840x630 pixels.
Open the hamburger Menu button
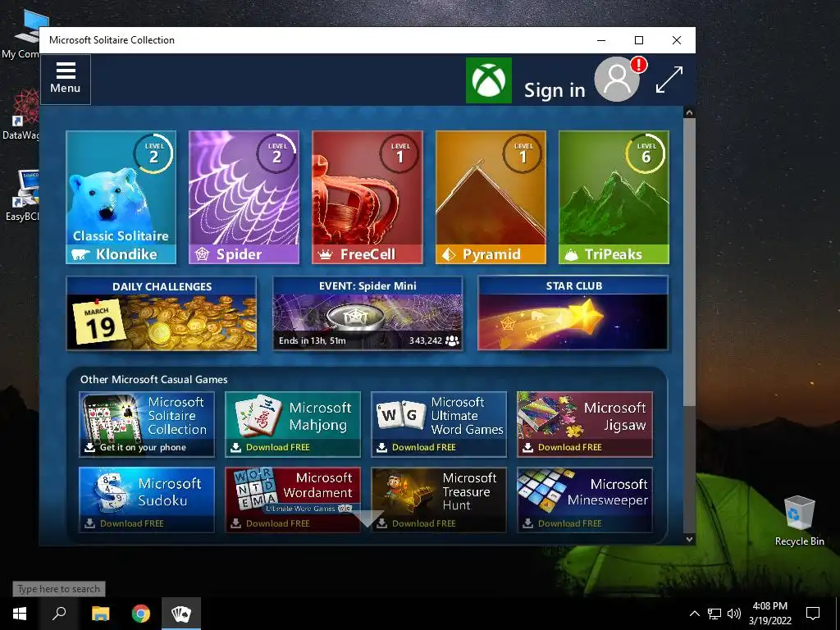click(x=66, y=80)
